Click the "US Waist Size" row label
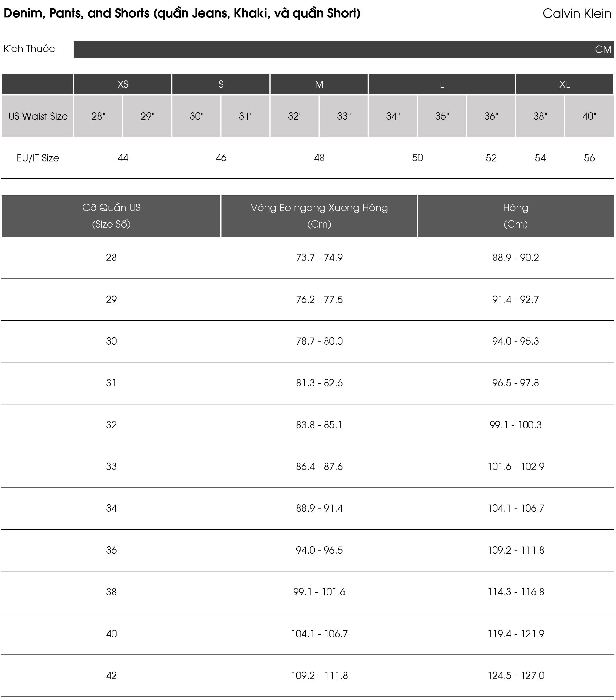The image size is (616, 700). pyautogui.click(x=38, y=116)
